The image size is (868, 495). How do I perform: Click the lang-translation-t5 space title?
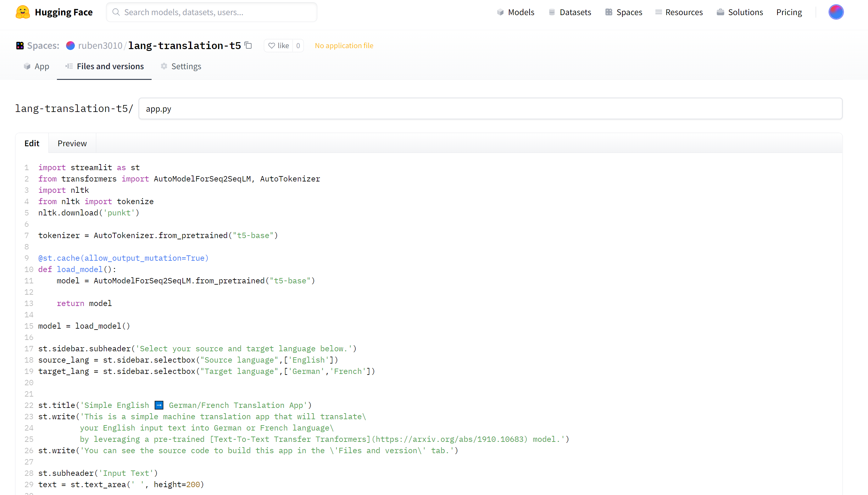tap(184, 46)
